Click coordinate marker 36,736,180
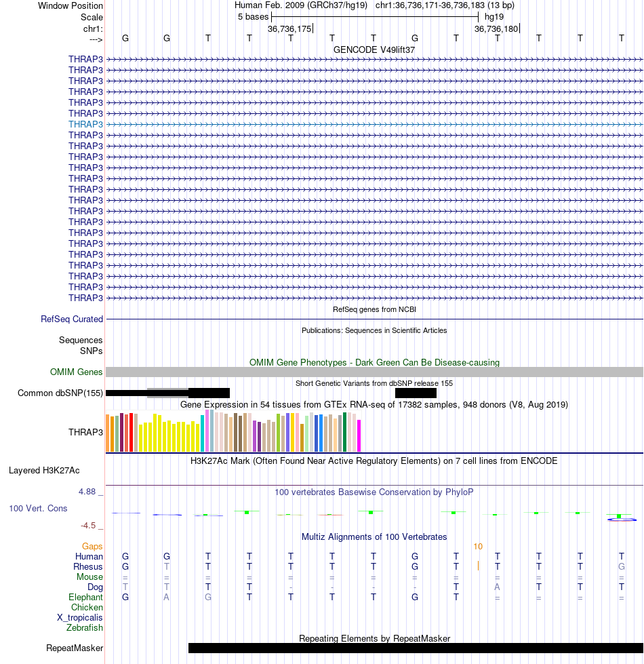The height and width of the screenshot is (664, 644). [496, 28]
